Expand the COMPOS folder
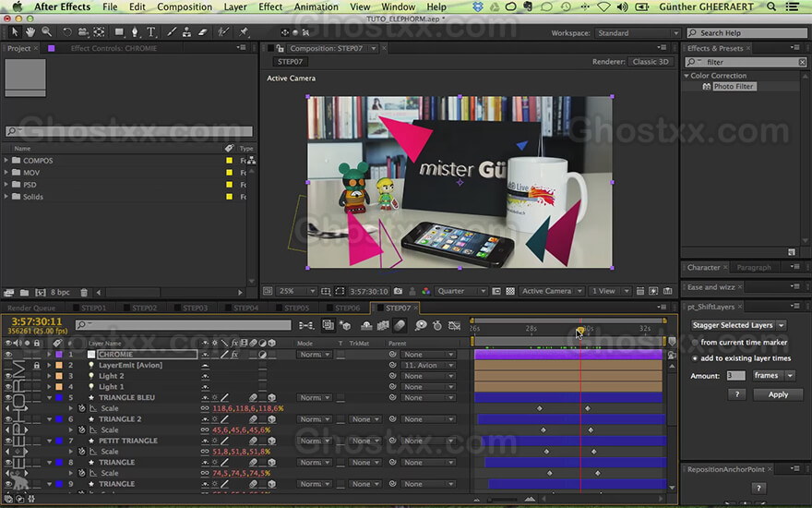Screen dimensions: 812x508 [6, 161]
